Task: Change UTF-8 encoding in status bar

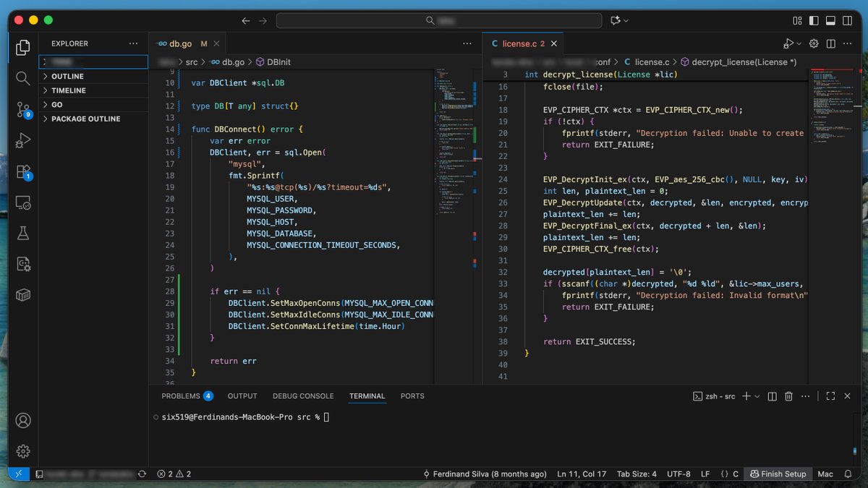Action: (x=678, y=474)
